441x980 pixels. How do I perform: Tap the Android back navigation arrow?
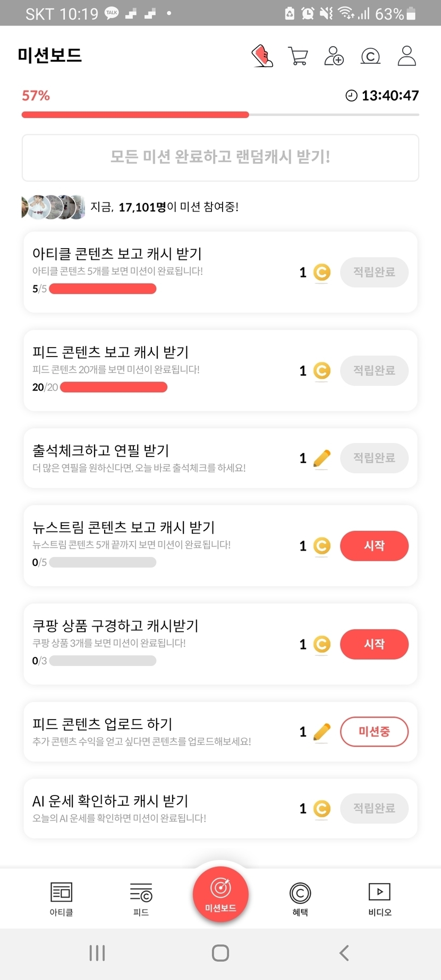344,953
